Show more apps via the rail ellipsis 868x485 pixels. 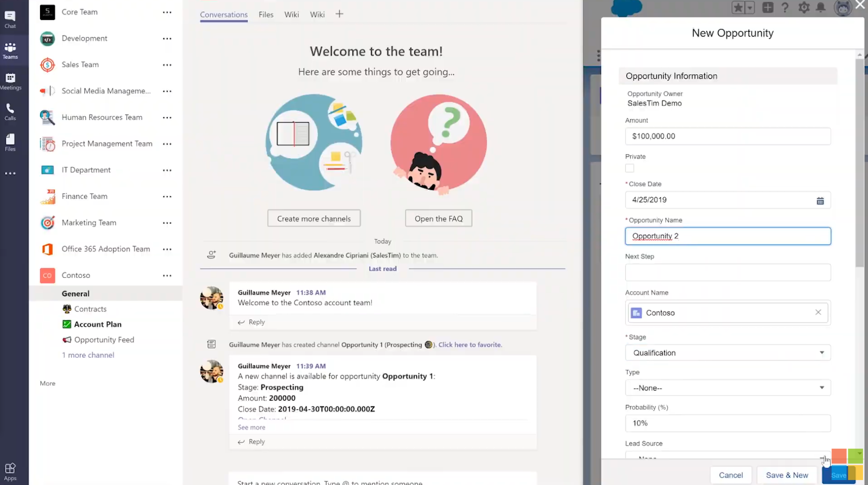10,173
